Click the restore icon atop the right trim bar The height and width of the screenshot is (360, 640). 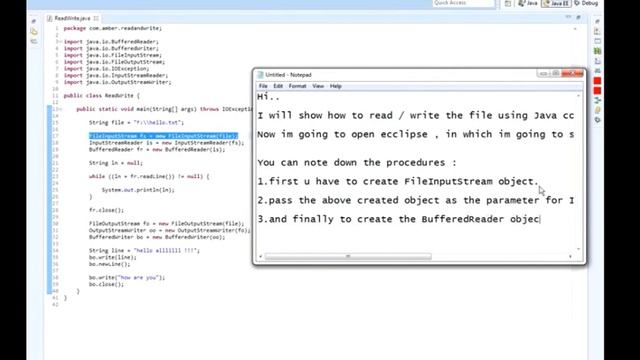(597, 21)
